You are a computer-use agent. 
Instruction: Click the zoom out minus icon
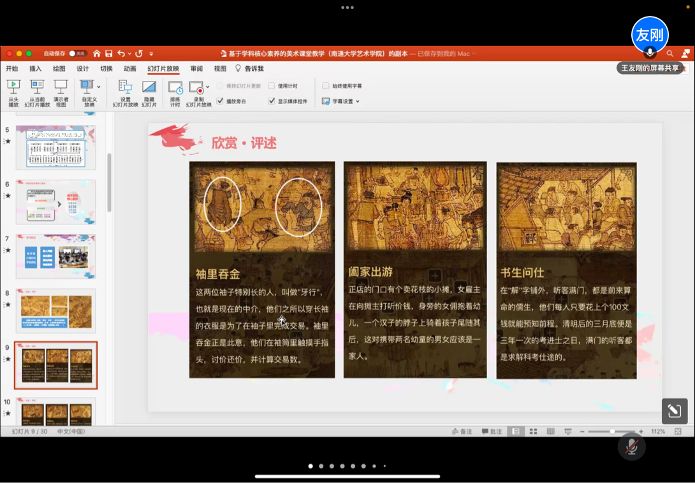(582, 431)
